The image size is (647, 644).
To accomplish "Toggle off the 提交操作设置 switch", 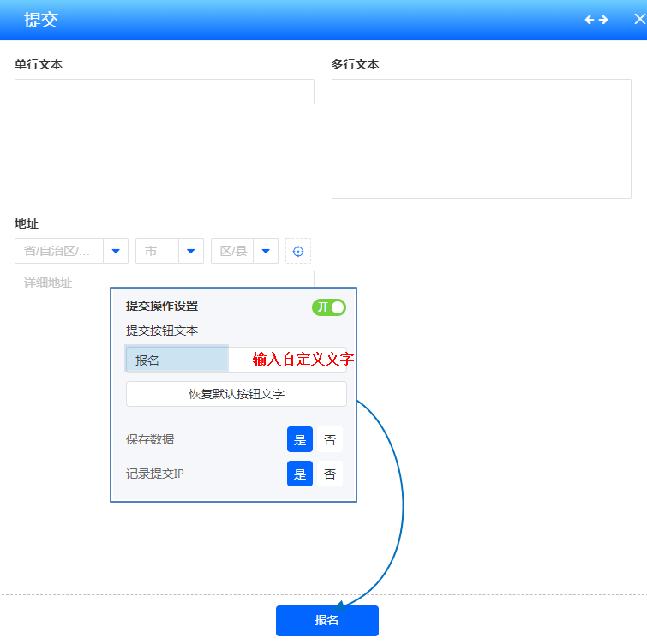I will pyautogui.click(x=329, y=307).
